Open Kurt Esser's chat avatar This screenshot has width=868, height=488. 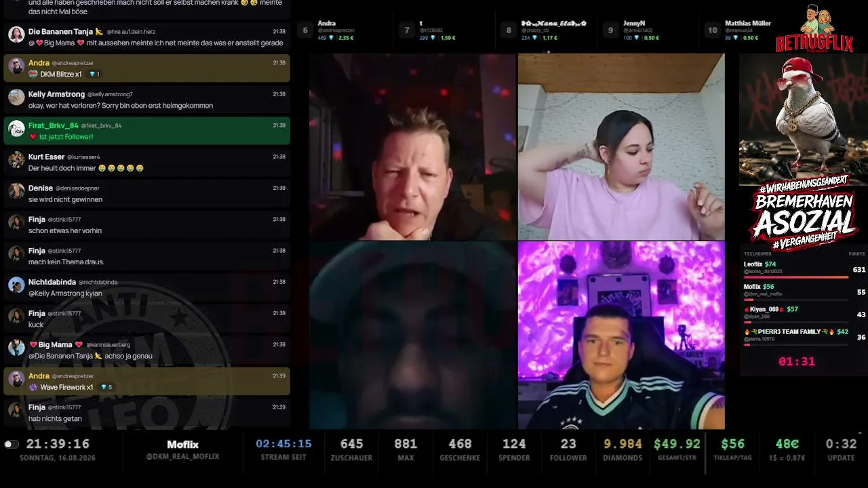pos(16,160)
